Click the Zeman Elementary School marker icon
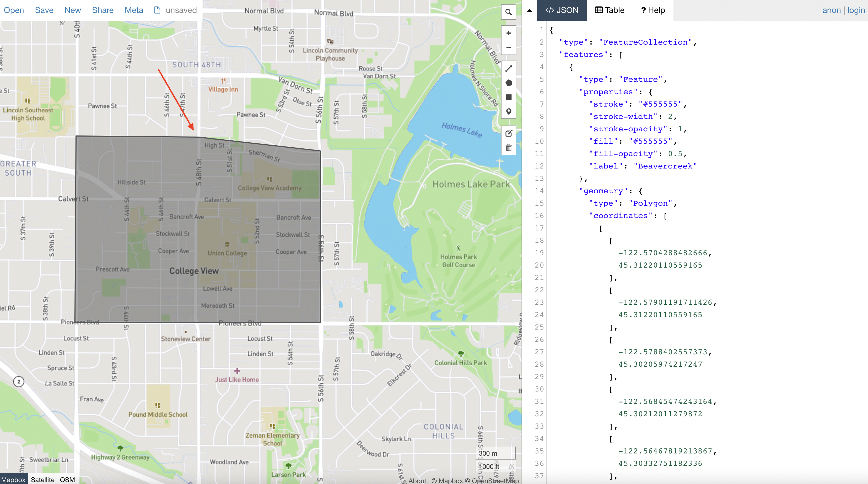Viewport: 868px width, 484px height. [x=272, y=426]
